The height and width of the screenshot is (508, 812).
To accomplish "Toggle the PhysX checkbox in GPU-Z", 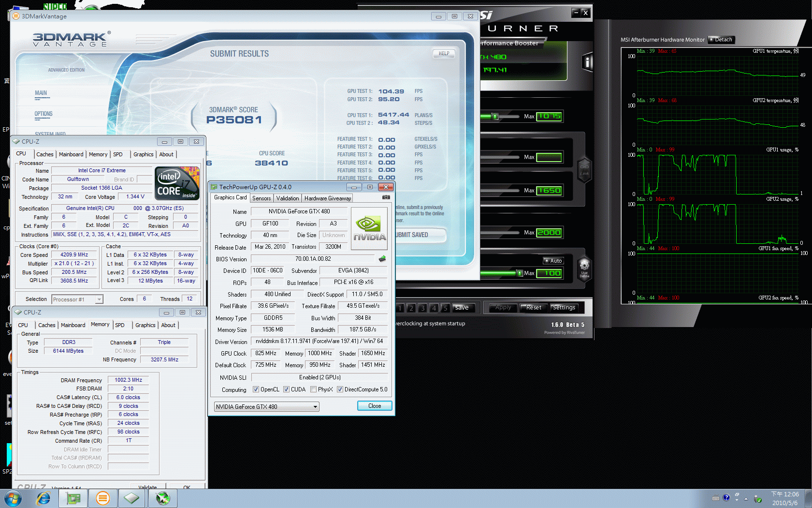I will [313, 389].
